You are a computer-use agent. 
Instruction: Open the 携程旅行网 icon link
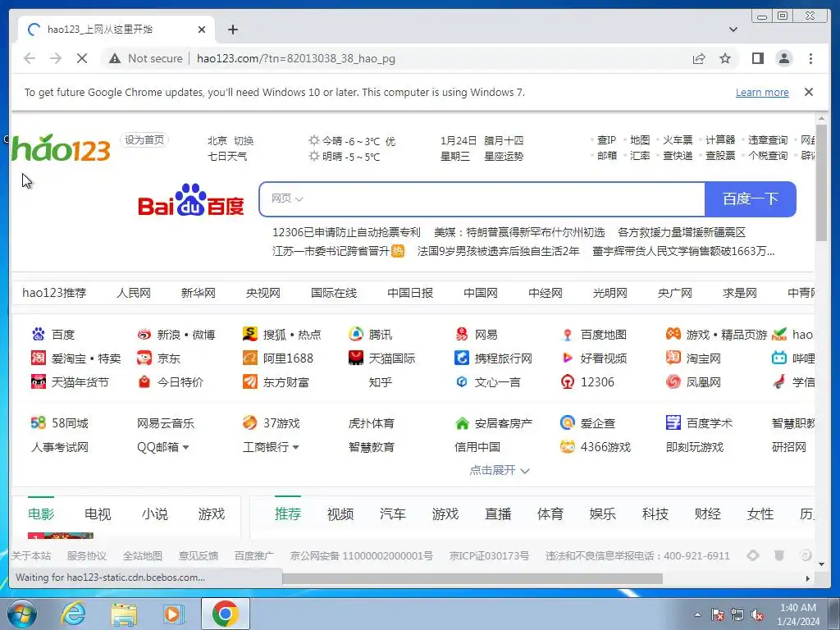tap(462, 358)
